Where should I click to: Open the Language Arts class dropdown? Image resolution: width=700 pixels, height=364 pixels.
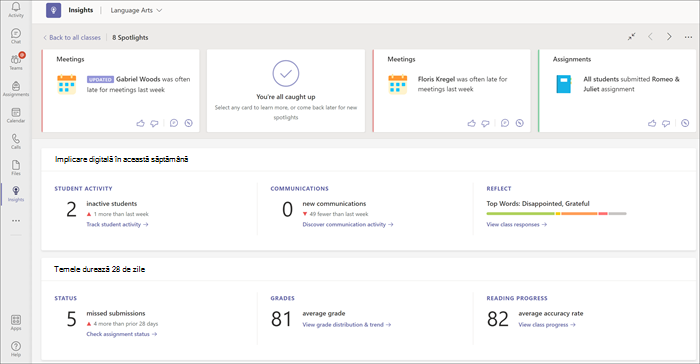(x=136, y=10)
